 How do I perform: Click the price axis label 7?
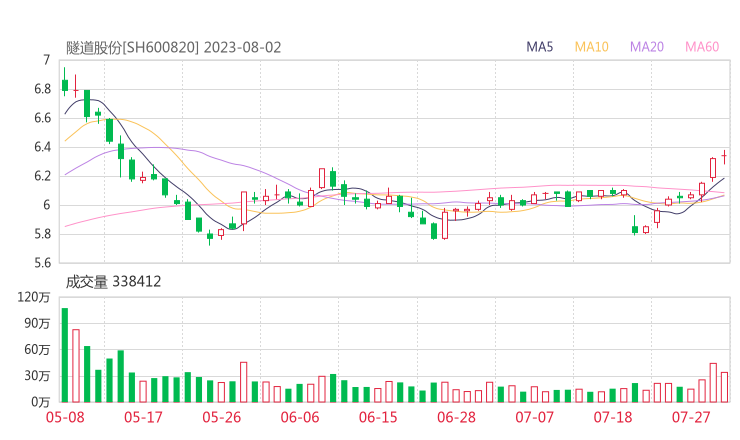tap(46, 60)
